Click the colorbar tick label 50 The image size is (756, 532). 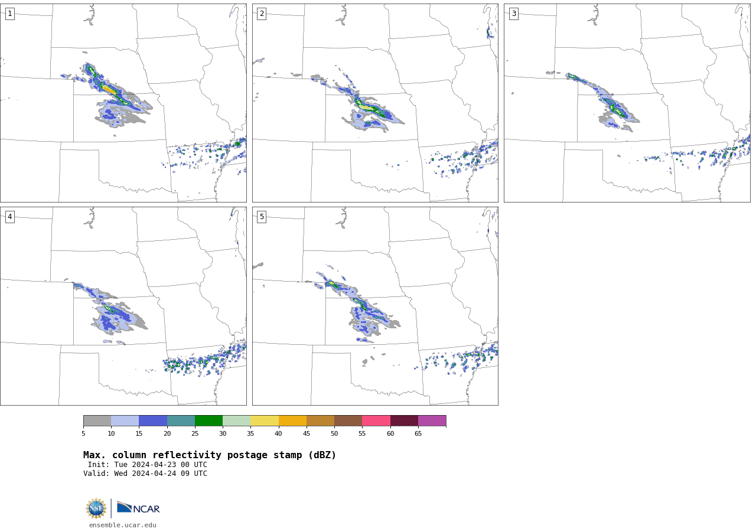[334, 434]
